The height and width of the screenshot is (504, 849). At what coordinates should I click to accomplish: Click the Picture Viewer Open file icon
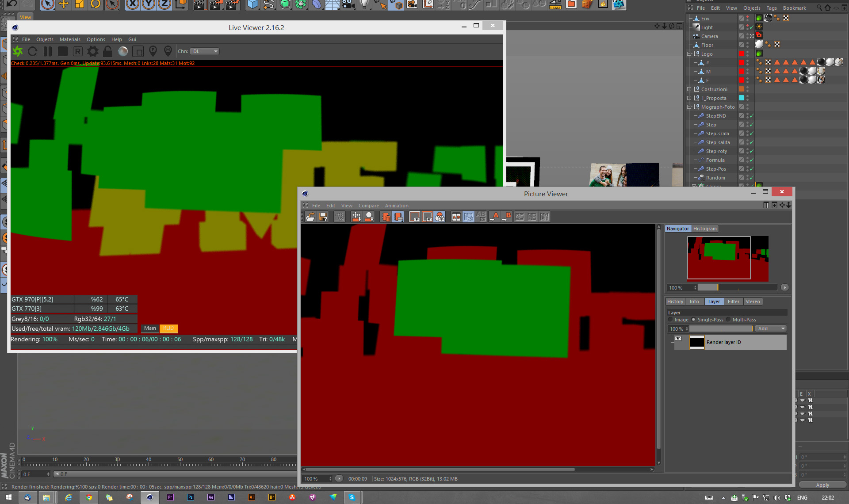pos(310,217)
